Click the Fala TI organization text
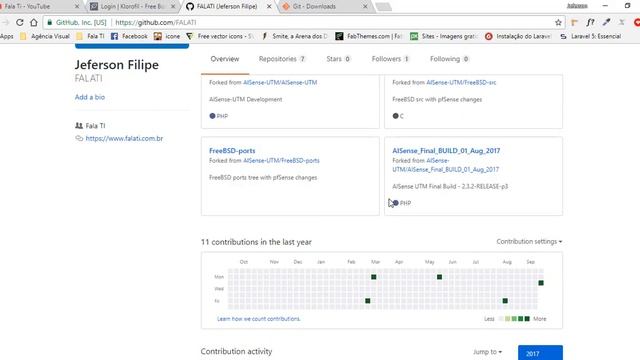The height and width of the screenshot is (360, 640). coord(95,126)
